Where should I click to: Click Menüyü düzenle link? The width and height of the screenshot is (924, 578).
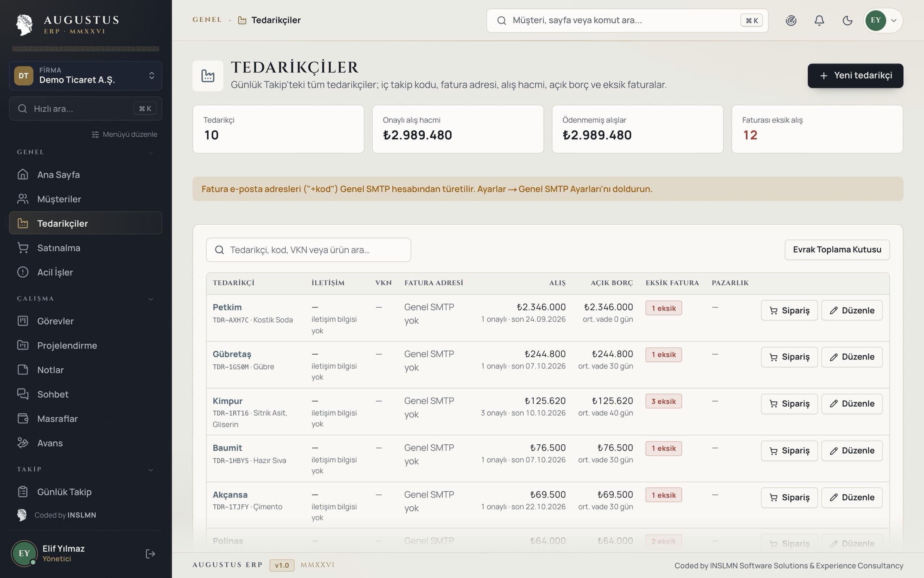pyautogui.click(x=124, y=134)
